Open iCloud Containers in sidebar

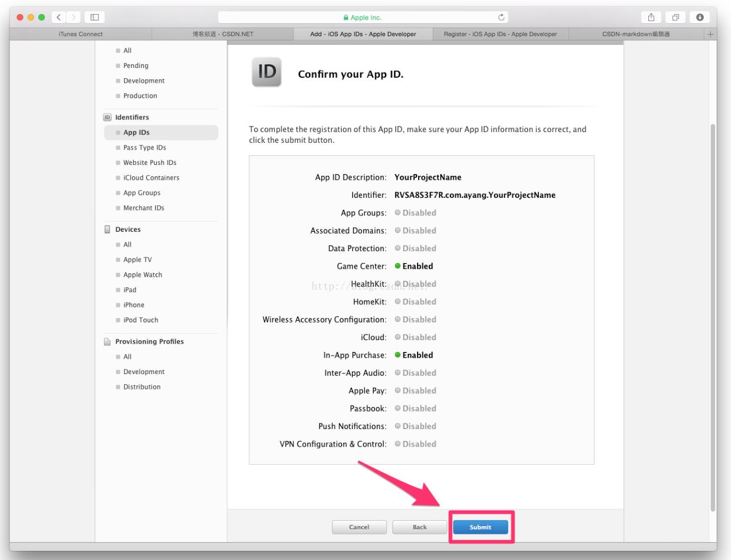tap(151, 178)
